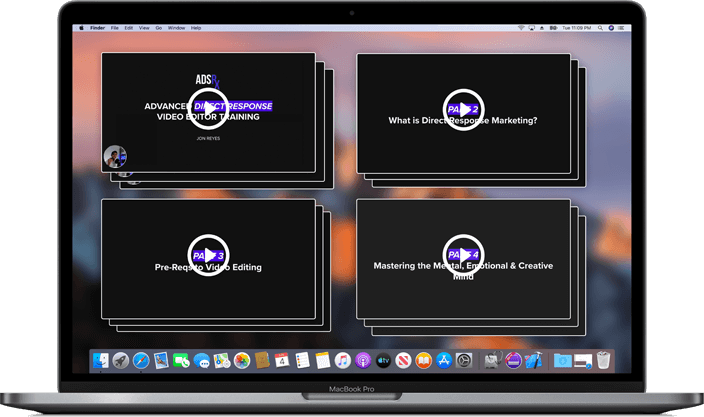Click the ADS Rx logo
Screen dimensions: 704x417
click(207, 80)
